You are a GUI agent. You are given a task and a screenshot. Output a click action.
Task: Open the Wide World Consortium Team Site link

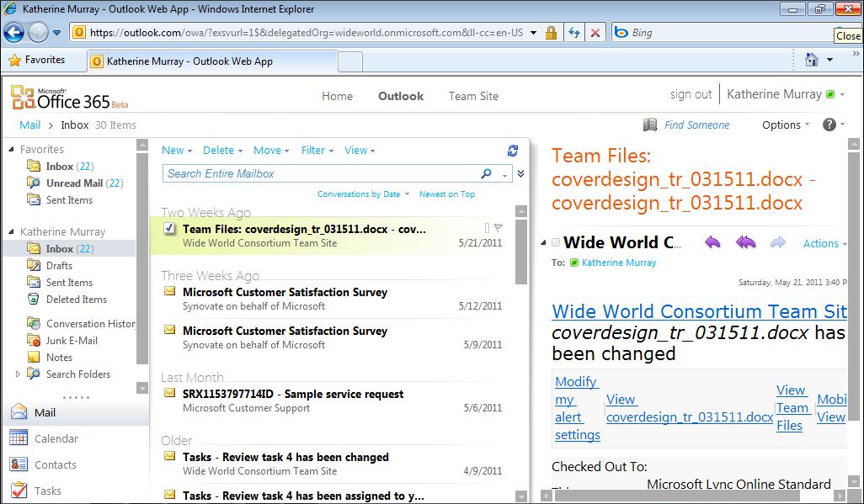tap(699, 311)
